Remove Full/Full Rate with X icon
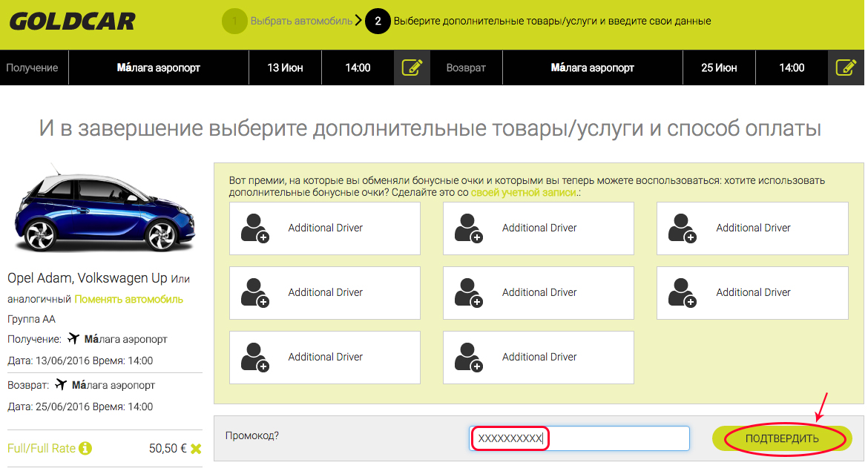868x474 pixels. 196,448
